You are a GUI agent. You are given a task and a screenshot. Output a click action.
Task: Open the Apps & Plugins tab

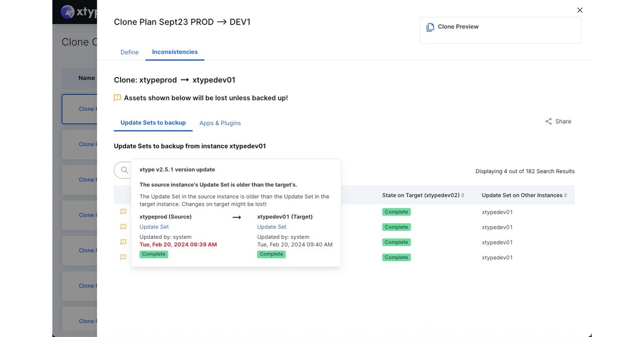pos(220,123)
